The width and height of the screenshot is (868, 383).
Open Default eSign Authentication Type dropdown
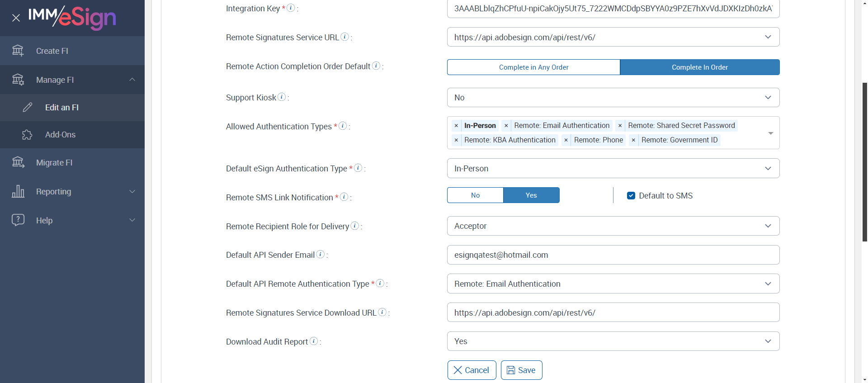pos(613,169)
